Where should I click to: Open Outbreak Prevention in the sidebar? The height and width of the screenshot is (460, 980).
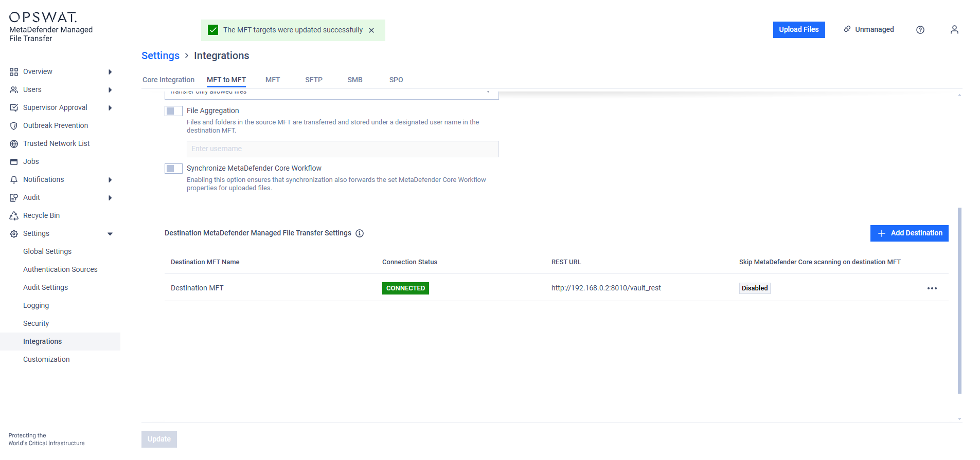pyautogui.click(x=56, y=125)
